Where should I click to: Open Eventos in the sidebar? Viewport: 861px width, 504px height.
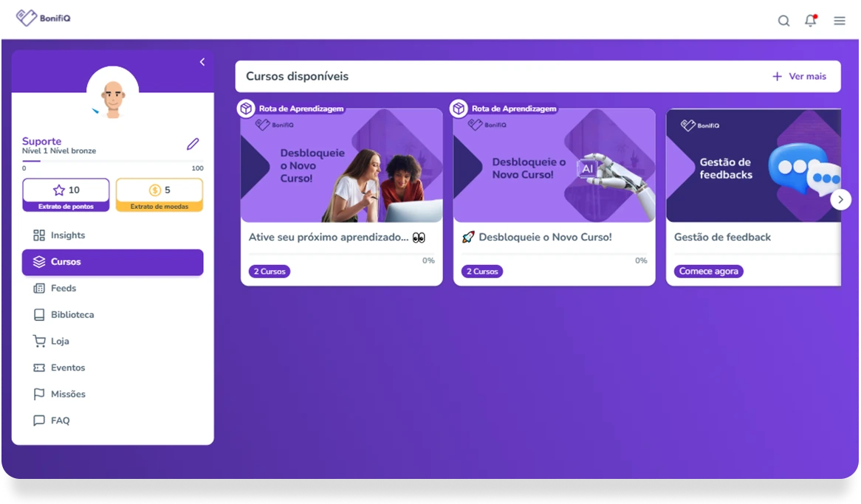click(112, 367)
